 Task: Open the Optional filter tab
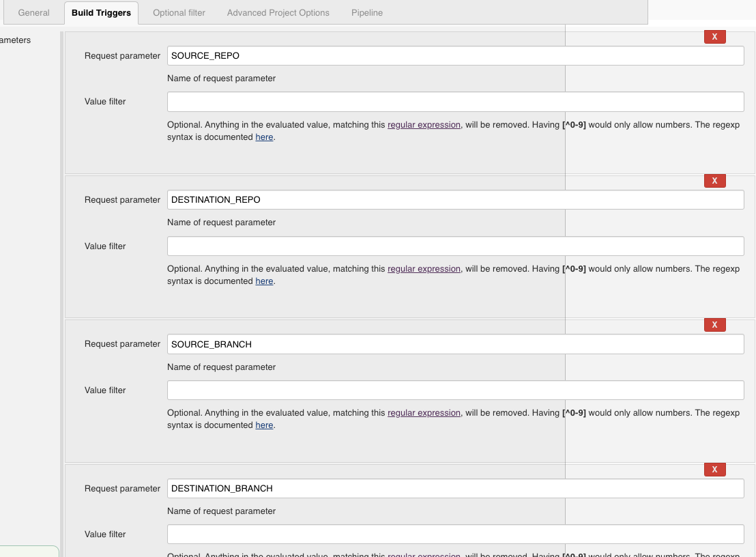179,13
